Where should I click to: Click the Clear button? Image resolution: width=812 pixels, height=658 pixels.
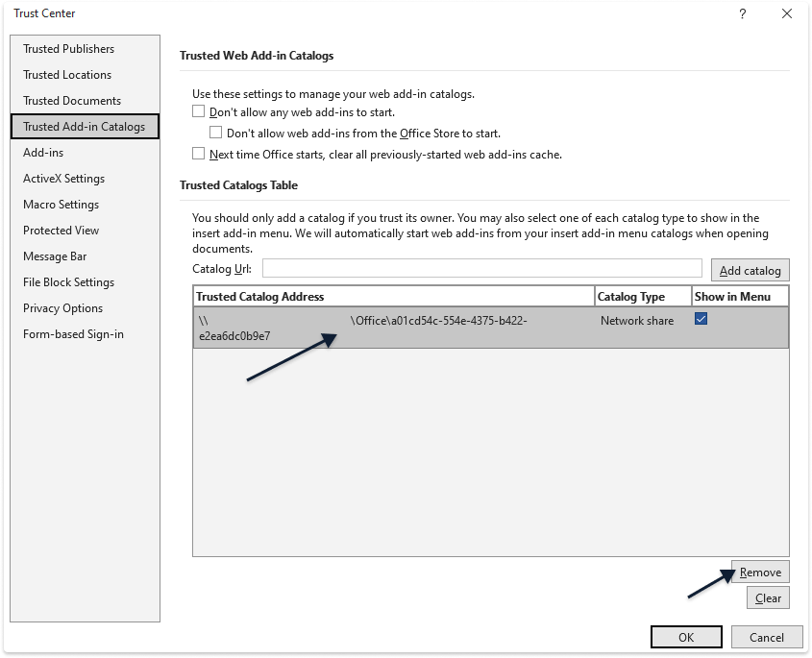tap(768, 597)
